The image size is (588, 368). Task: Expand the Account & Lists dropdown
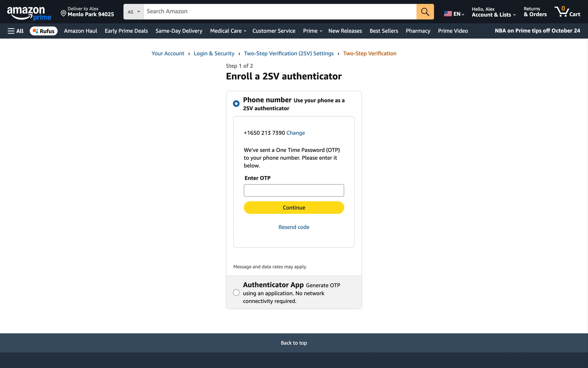[494, 12]
